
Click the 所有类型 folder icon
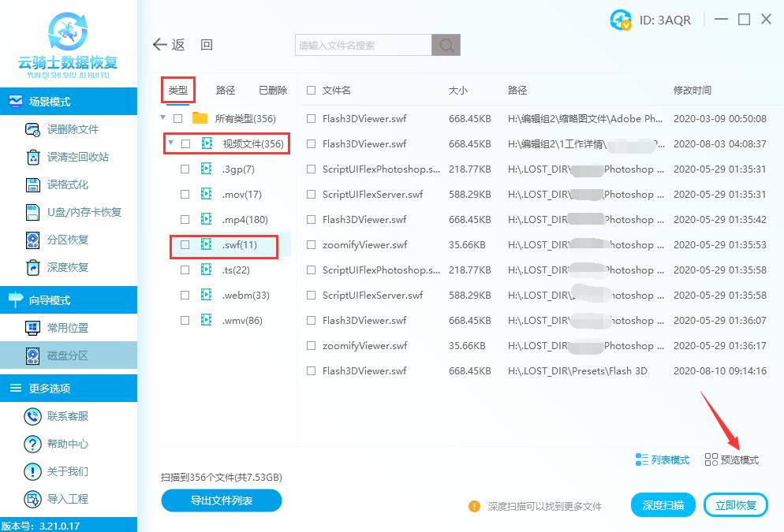pyautogui.click(x=200, y=118)
